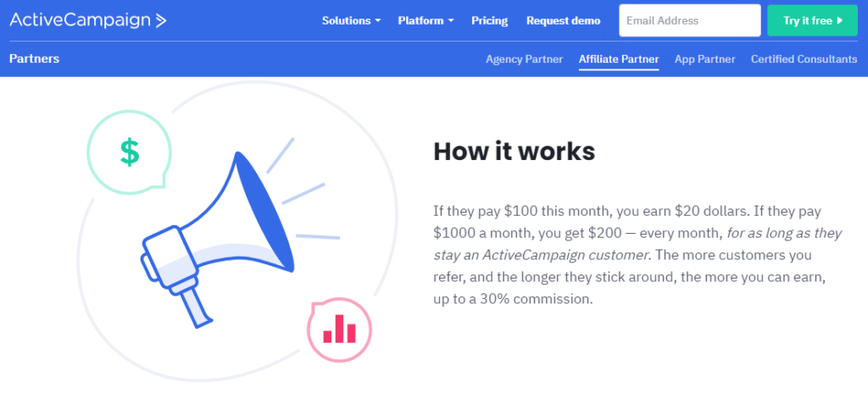Viewport: 868px width, 393px height.
Task: Select Request demo in the navigation
Action: 563,20
